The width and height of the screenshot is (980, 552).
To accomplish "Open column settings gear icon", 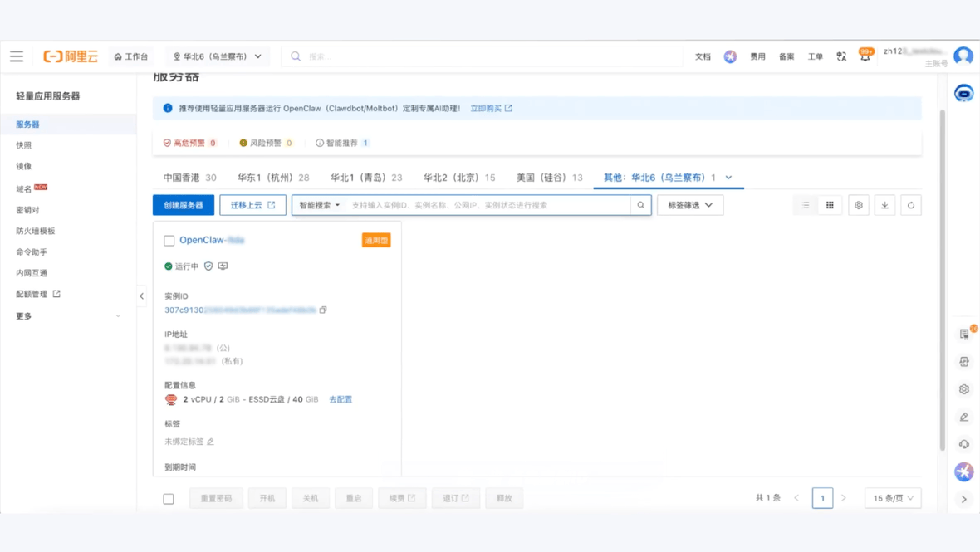I will (x=859, y=205).
